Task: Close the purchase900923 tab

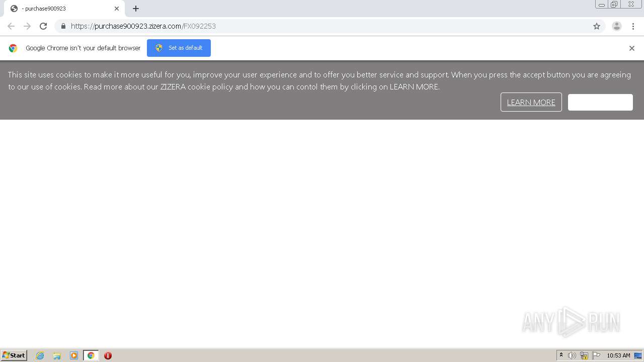Action: (117, 9)
